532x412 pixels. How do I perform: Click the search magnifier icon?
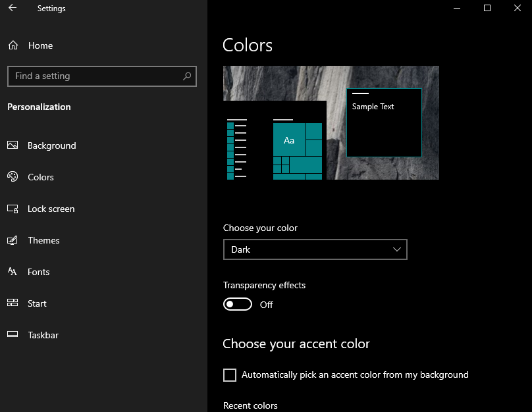(187, 76)
